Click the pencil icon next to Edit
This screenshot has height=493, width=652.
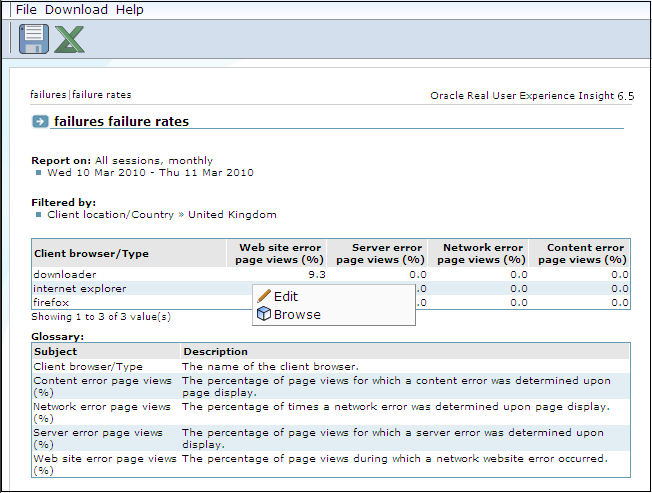pyautogui.click(x=264, y=296)
